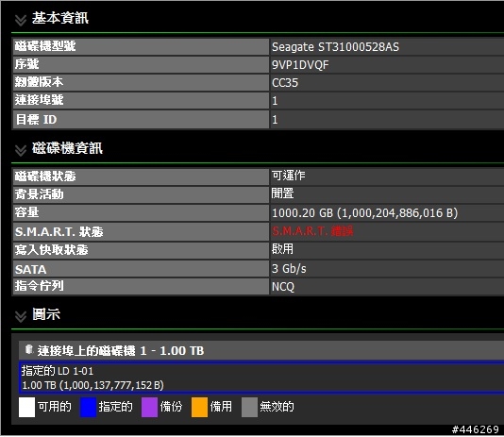
Task: Click the disk drive icon beside 連接埠上的磁碟機 1
Action: pyautogui.click(x=29, y=349)
